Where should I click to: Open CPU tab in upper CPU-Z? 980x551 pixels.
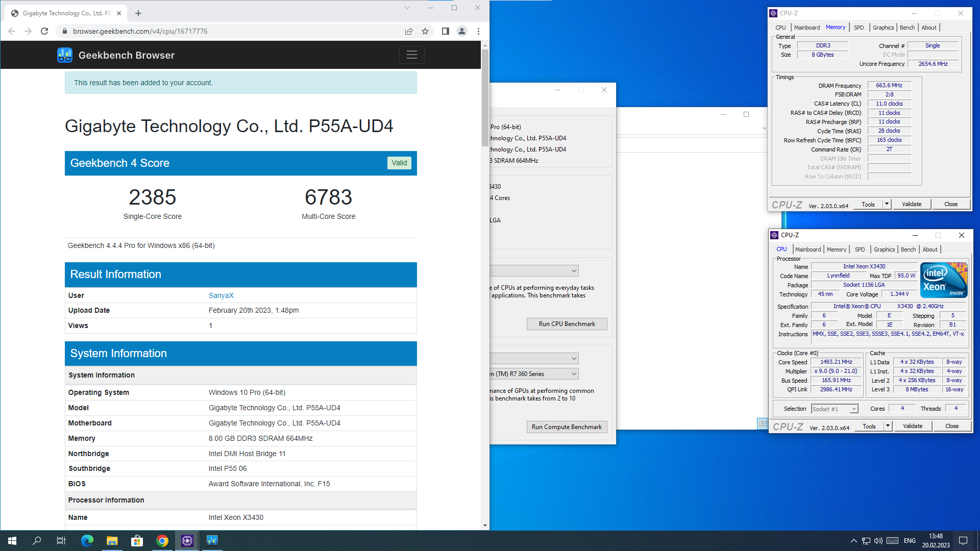click(780, 28)
